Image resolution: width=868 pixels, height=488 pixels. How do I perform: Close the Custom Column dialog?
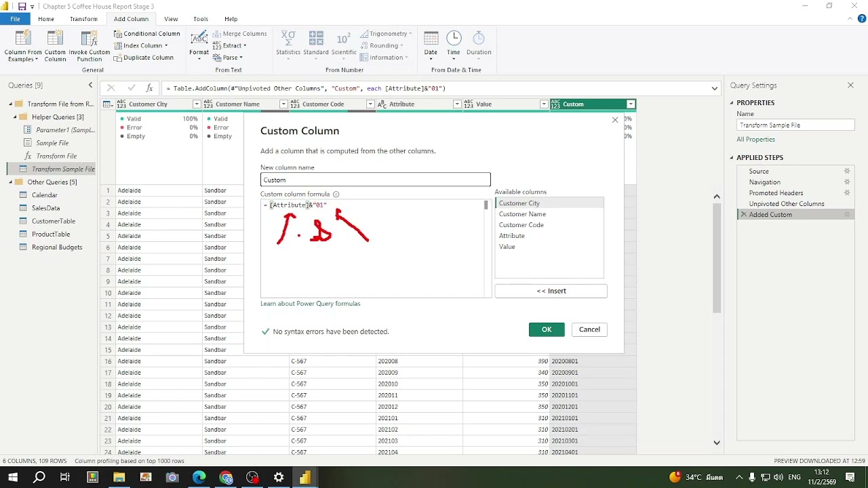point(615,120)
